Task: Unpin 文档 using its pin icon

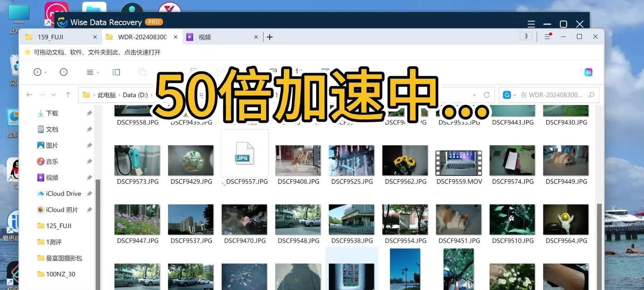Action: coord(89,129)
